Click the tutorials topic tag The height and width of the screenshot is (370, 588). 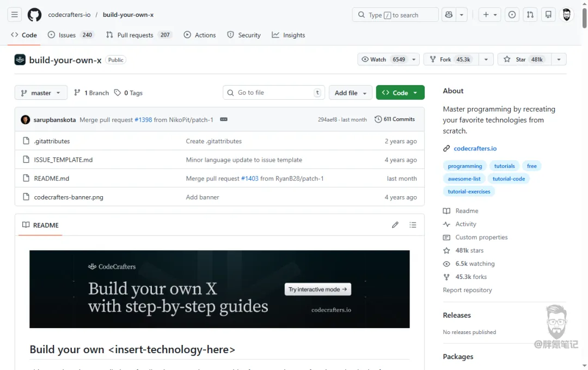[504, 166]
